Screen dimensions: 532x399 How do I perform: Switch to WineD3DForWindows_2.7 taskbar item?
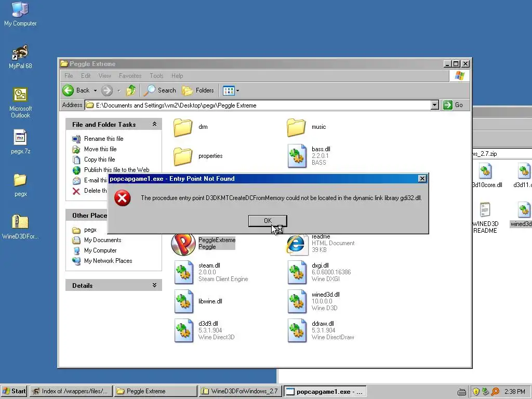coord(240,391)
